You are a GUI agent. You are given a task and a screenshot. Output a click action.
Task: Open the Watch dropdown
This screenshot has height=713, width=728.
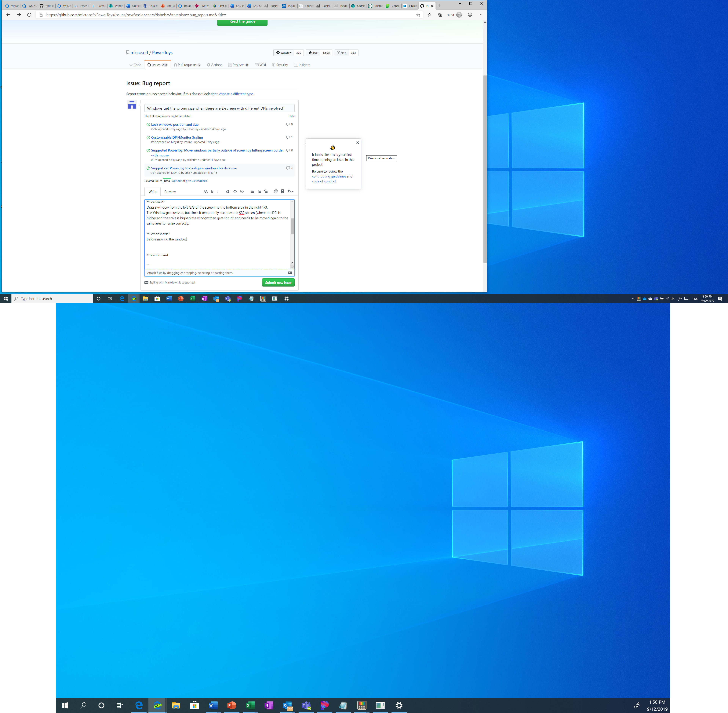pyautogui.click(x=284, y=53)
